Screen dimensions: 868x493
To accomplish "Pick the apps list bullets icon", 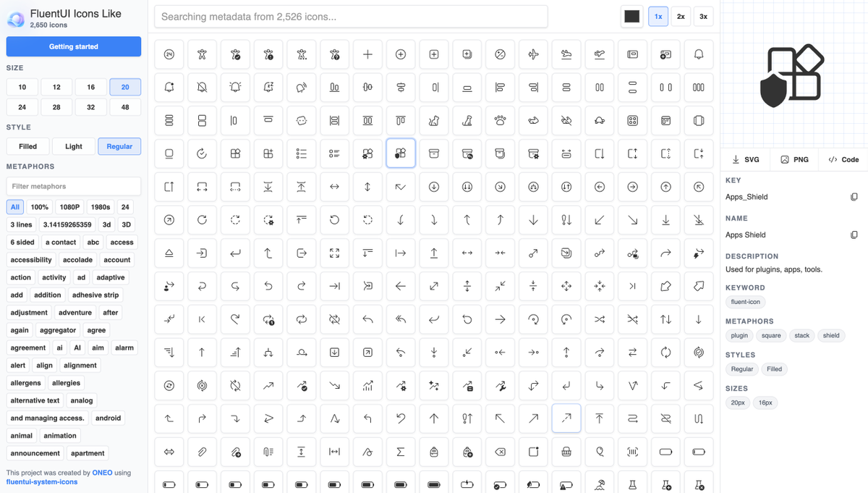I will (x=301, y=153).
